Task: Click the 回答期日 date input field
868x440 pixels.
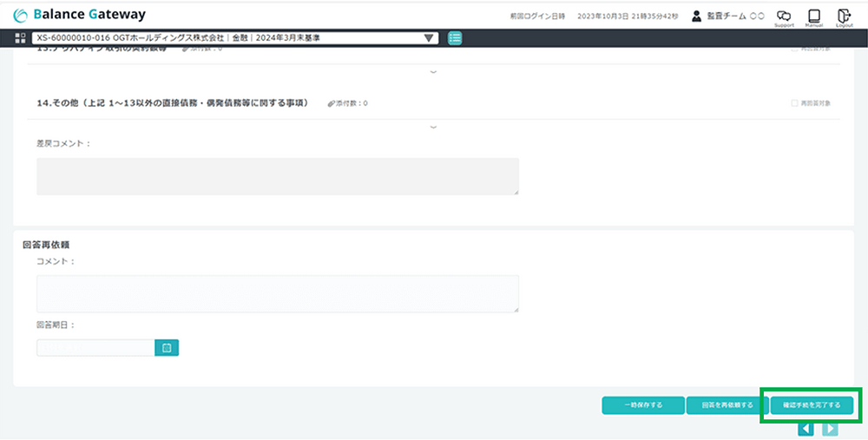Action: pos(95,347)
